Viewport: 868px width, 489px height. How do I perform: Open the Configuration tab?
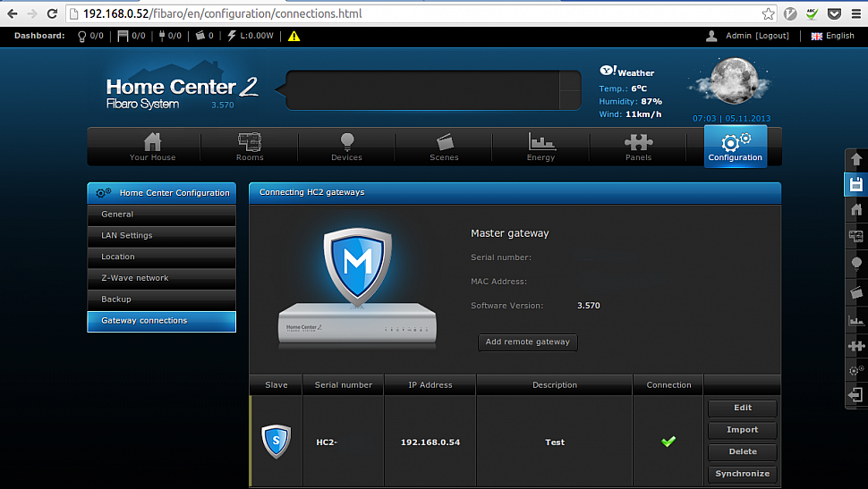click(x=736, y=147)
